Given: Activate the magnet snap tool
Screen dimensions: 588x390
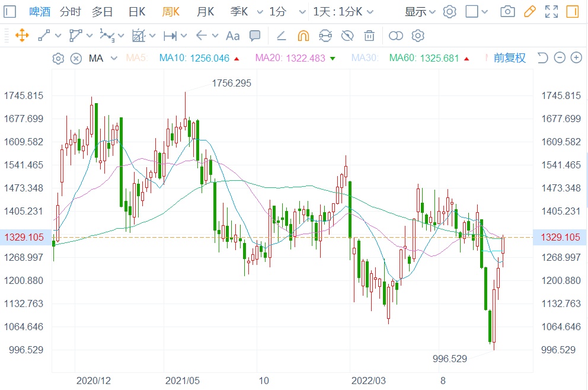Looking at the screenshot, I should (303, 36).
